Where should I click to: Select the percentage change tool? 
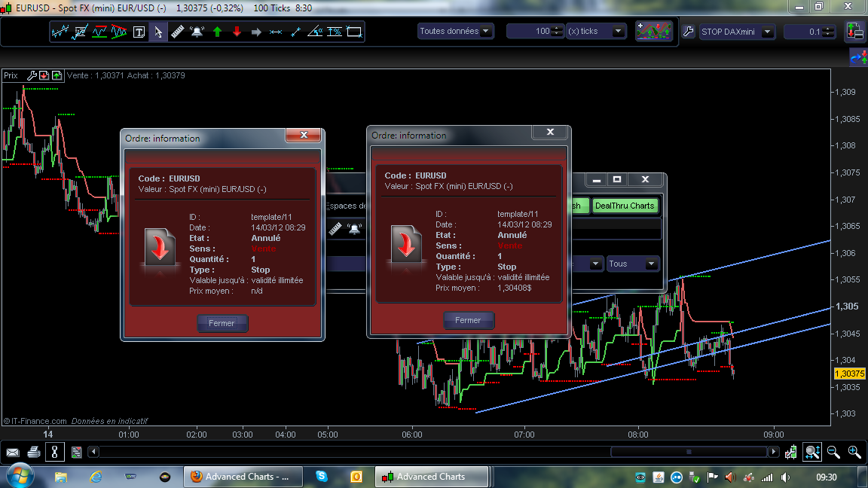(x=335, y=32)
